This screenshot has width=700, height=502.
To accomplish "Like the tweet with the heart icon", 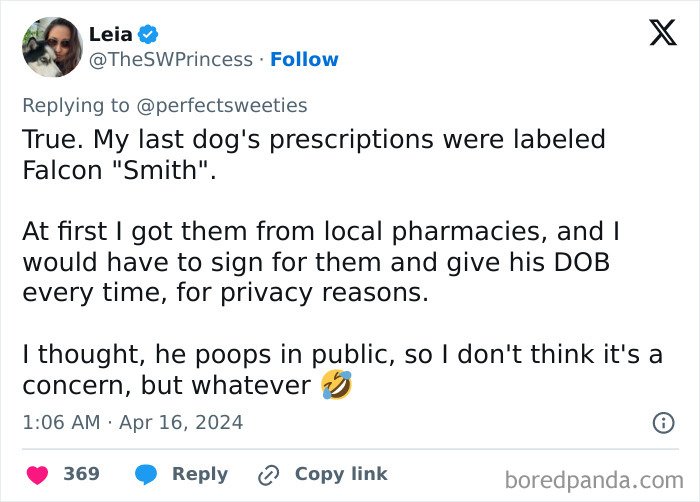I will [x=37, y=474].
